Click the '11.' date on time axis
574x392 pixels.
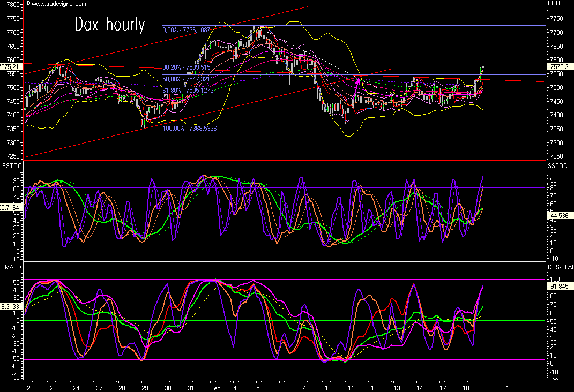point(348,387)
